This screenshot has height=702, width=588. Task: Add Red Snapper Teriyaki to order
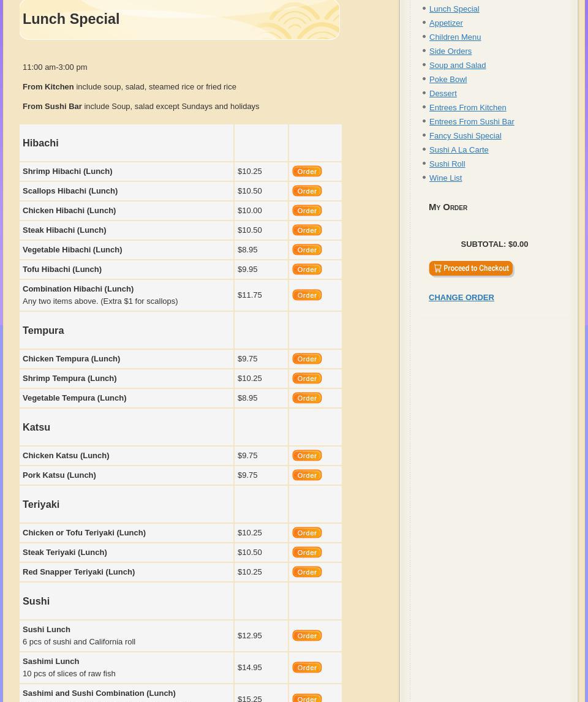[x=307, y=572]
